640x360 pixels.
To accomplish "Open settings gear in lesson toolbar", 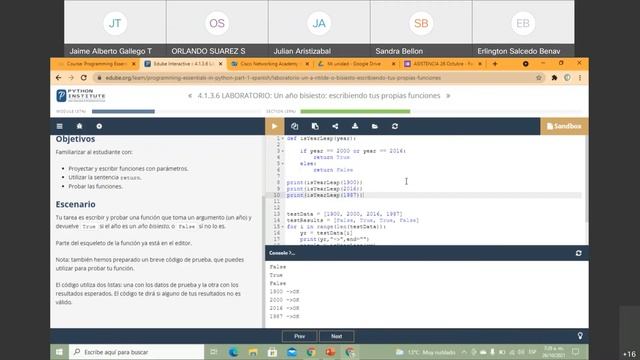I will point(99,126).
